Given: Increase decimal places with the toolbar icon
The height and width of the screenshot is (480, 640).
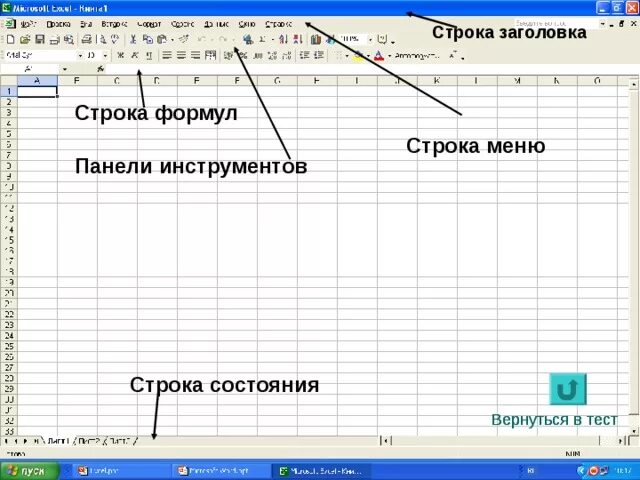Looking at the screenshot, I should pos(273,55).
